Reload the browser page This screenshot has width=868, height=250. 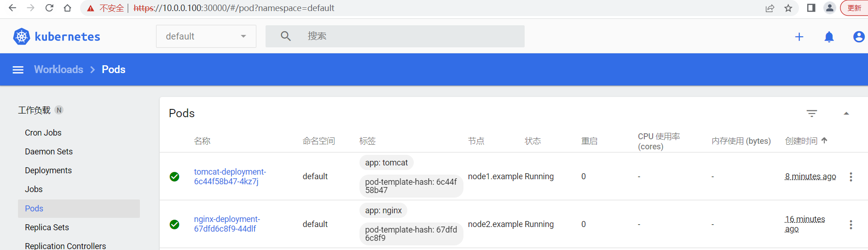[49, 8]
